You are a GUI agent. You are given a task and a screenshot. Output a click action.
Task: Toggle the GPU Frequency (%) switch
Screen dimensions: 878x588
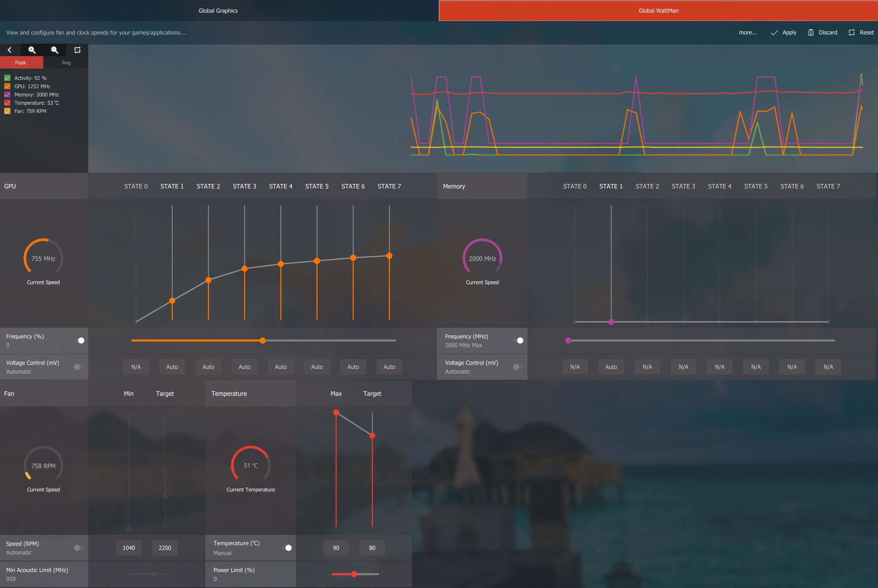(x=79, y=341)
